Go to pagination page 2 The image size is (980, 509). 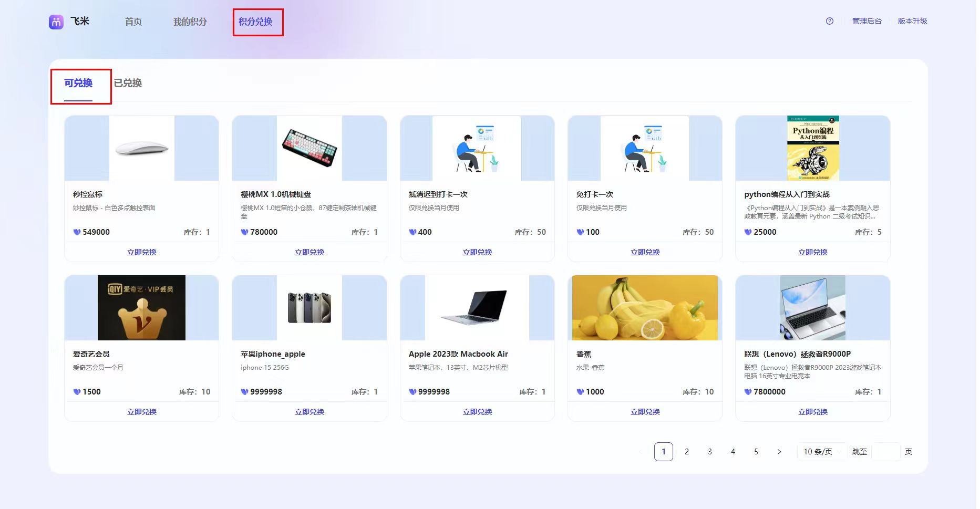coord(687,452)
